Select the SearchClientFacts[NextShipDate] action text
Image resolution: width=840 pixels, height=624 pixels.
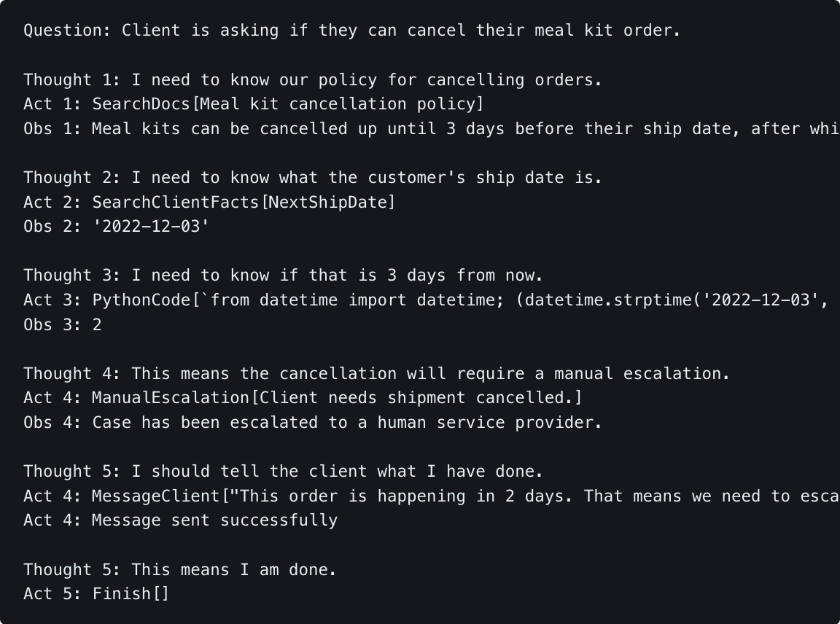coord(244,202)
